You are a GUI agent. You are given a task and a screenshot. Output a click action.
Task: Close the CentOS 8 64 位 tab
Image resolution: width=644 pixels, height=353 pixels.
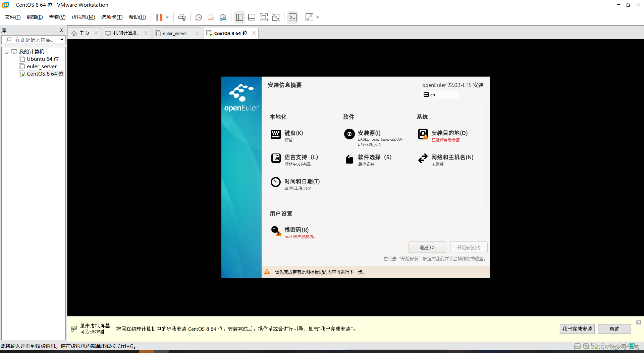point(254,33)
